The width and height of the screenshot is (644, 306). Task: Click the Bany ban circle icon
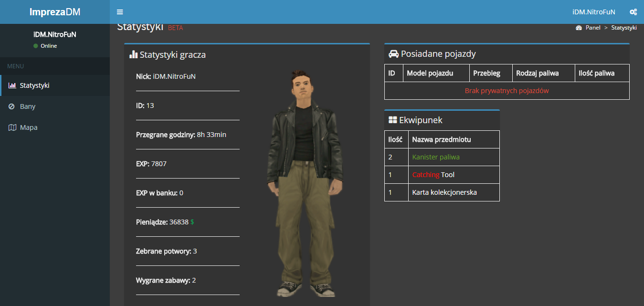12,106
